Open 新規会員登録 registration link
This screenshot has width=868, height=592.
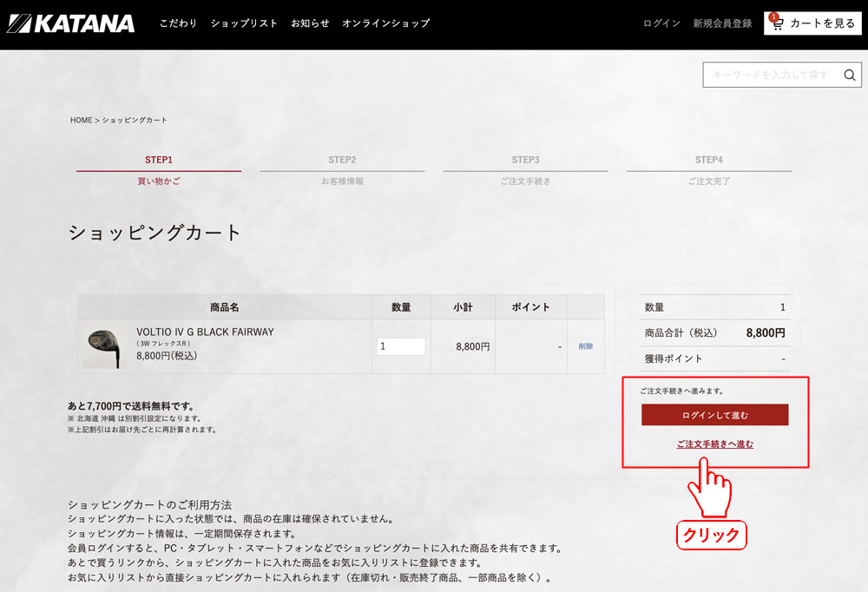[722, 23]
